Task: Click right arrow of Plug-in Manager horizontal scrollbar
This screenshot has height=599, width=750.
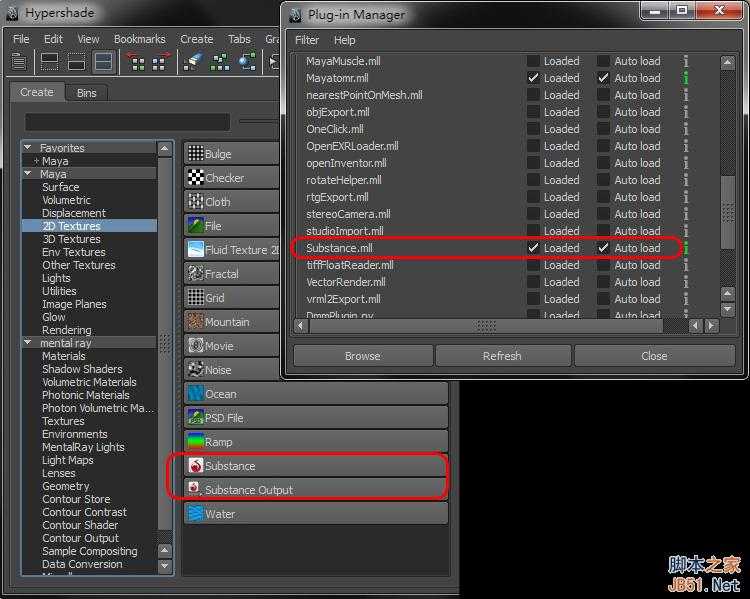Action: [712, 326]
